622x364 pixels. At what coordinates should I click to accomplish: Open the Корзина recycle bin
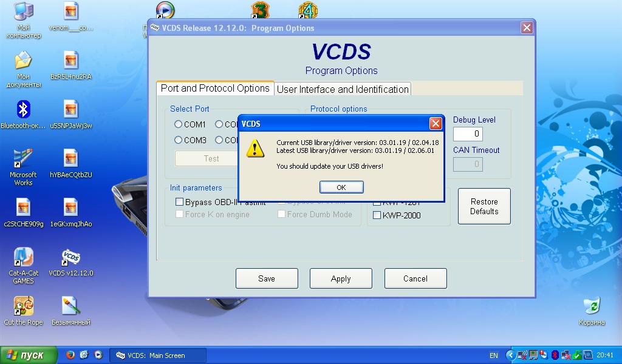(591, 306)
